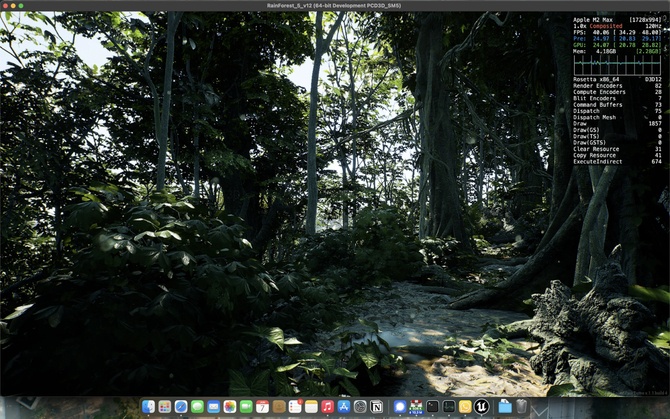The image size is (670, 419).
Task: Click the green GPU timing line
Action: coord(617,45)
